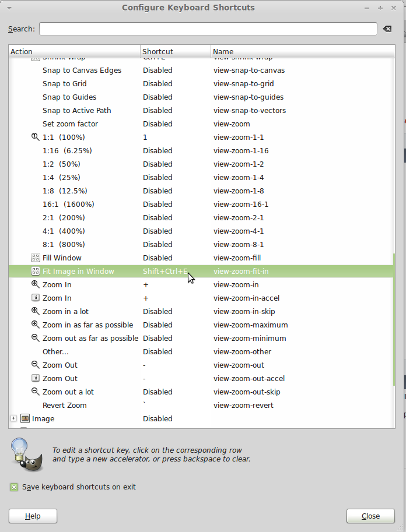Close the Configure Keyboard Shortcuts dialog
The image size is (406, 532).
370,516
